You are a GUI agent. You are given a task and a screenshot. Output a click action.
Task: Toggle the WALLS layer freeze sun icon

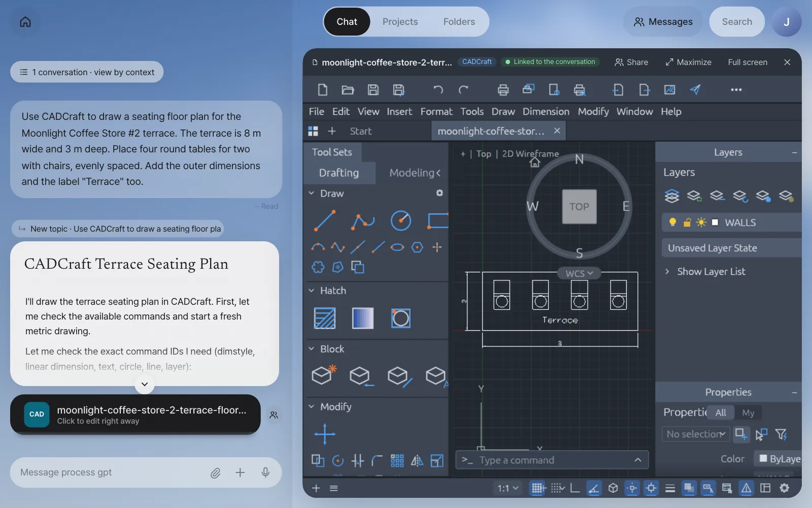coord(701,223)
